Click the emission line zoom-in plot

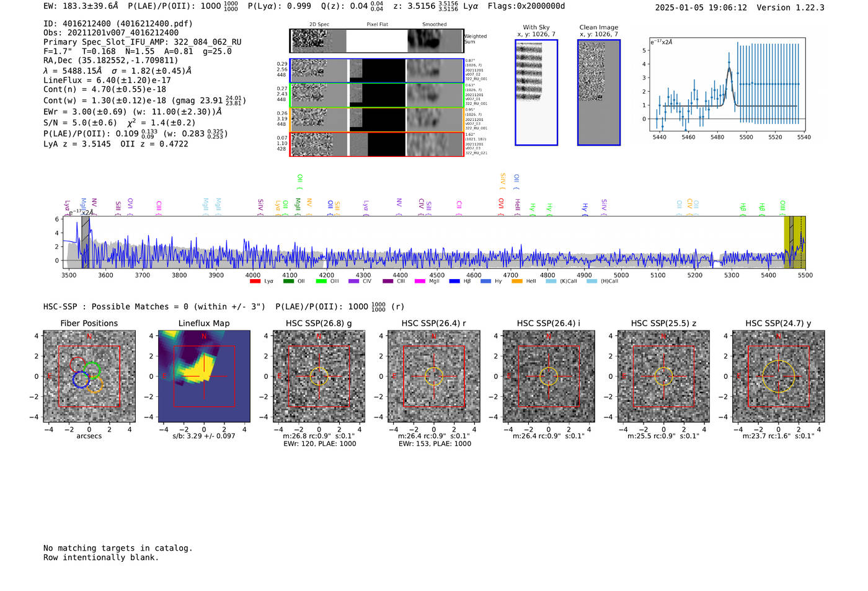click(727, 84)
